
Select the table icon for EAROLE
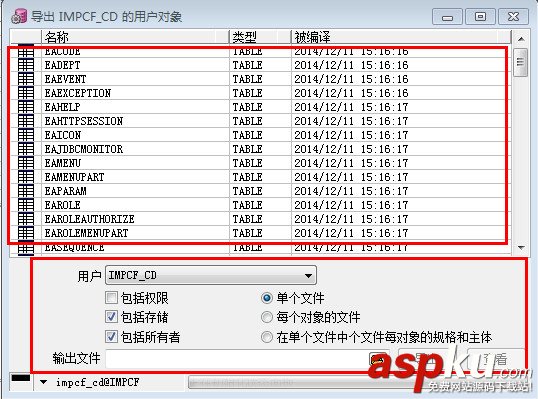pos(26,205)
